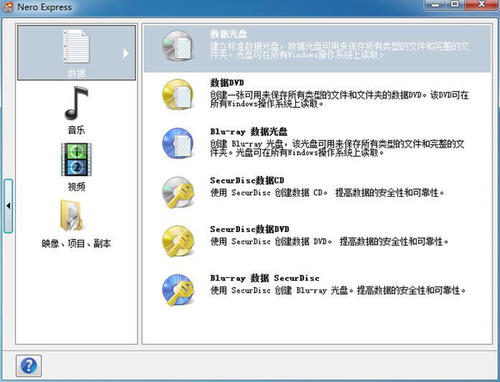Toggle the left edge side panel arrow
This screenshot has width=500, height=382.
8,206
